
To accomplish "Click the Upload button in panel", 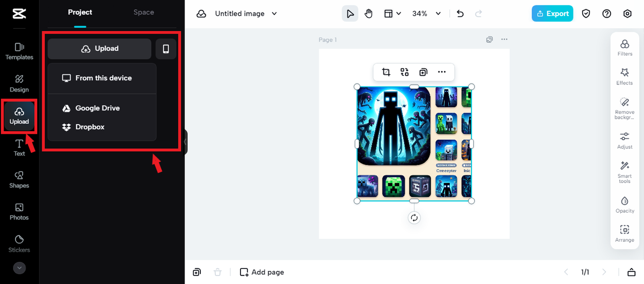I will click(100, 49).
